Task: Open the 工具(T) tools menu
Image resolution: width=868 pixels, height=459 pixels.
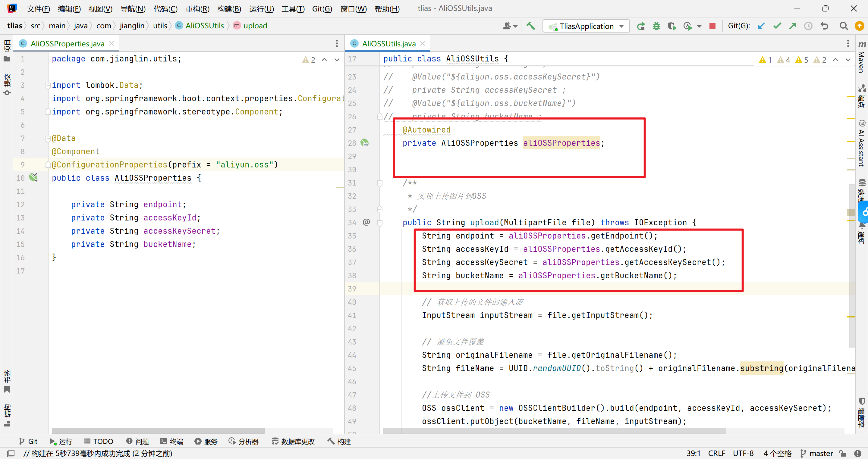Action: tap(293, 8)
